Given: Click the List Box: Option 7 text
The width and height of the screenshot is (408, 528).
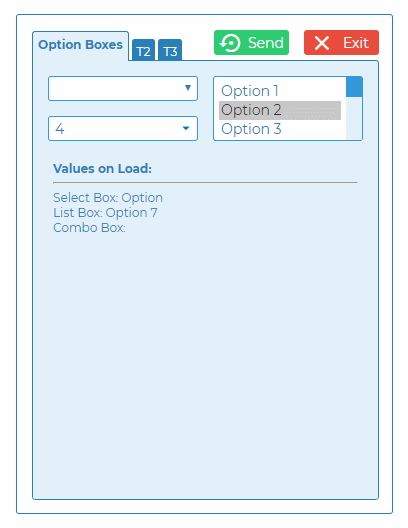Looking at the screenshot, I should [x=105, y=213].
